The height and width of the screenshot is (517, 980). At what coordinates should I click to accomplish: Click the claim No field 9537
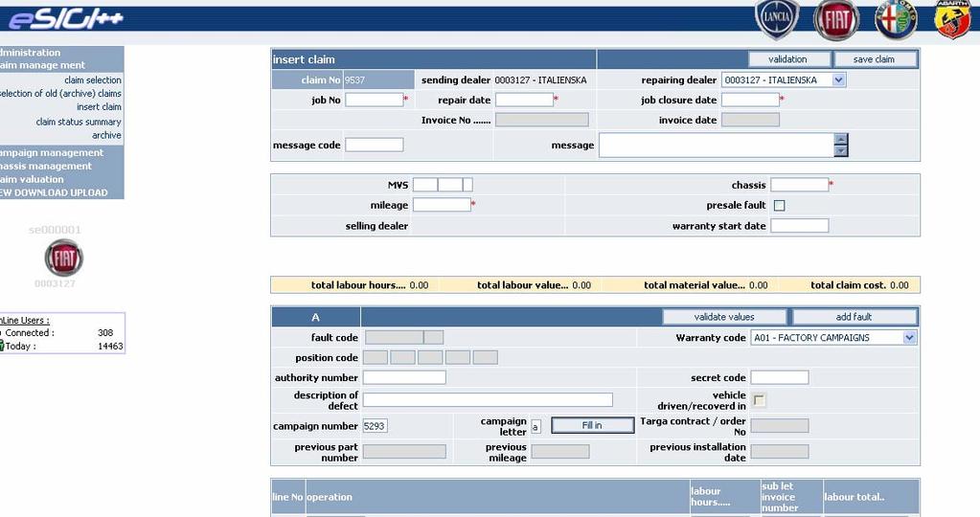click(378, 79)
